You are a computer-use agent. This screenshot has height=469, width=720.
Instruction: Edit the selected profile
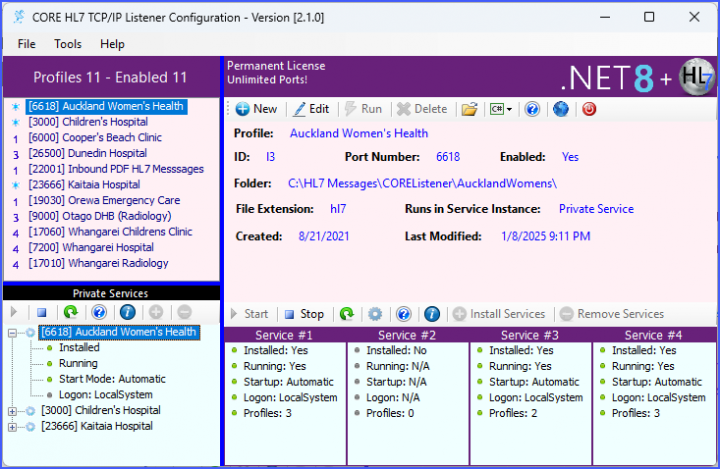pos(310,109)
